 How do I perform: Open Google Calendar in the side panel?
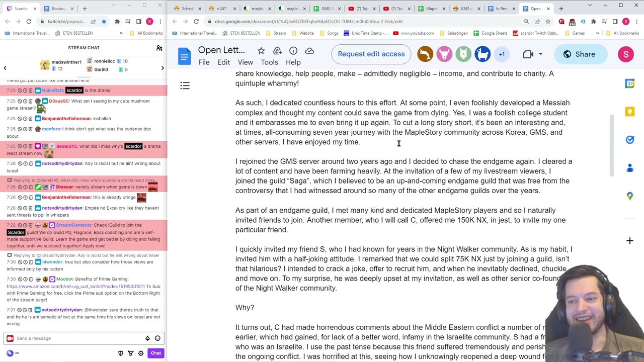click(629, 84)
